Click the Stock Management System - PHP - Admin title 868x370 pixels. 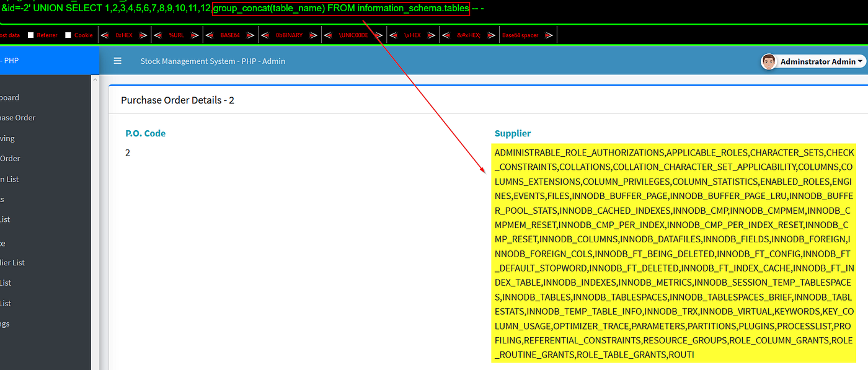point(213,61)
